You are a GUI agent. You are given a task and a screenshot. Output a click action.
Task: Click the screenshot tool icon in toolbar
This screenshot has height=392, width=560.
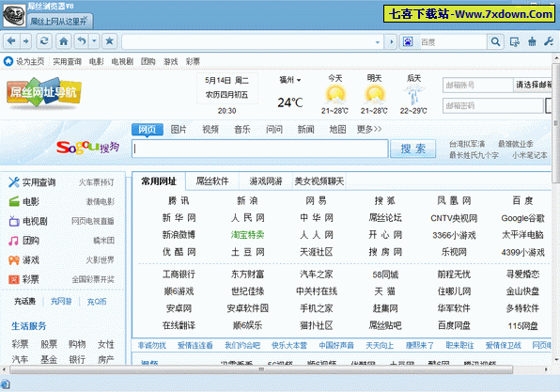pos(514,41)
